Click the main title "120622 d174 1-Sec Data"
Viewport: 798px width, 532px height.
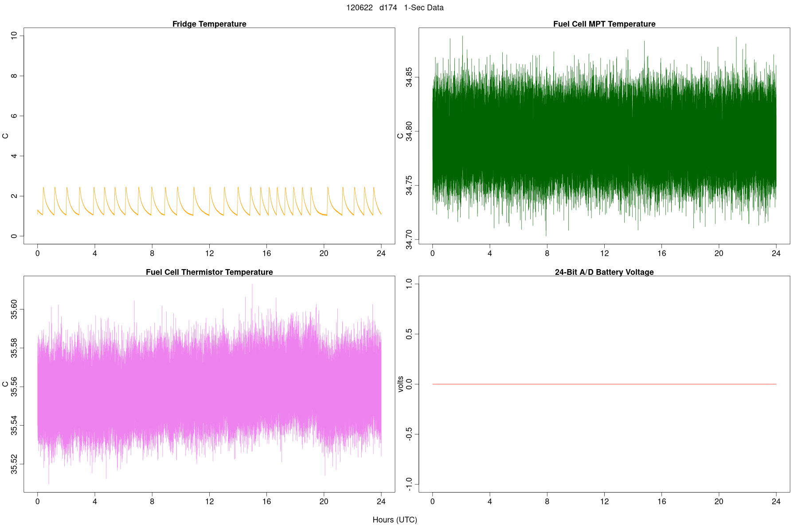coord(395,8)
